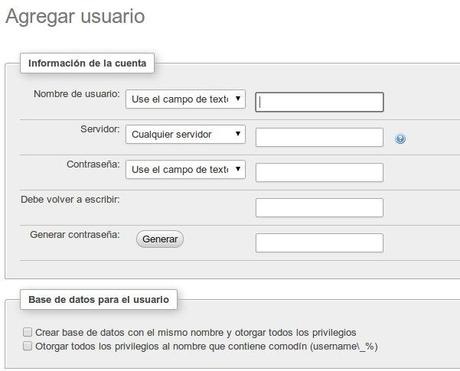Click the Servidor host text field

pyautogui.click(x=319, y=137)
